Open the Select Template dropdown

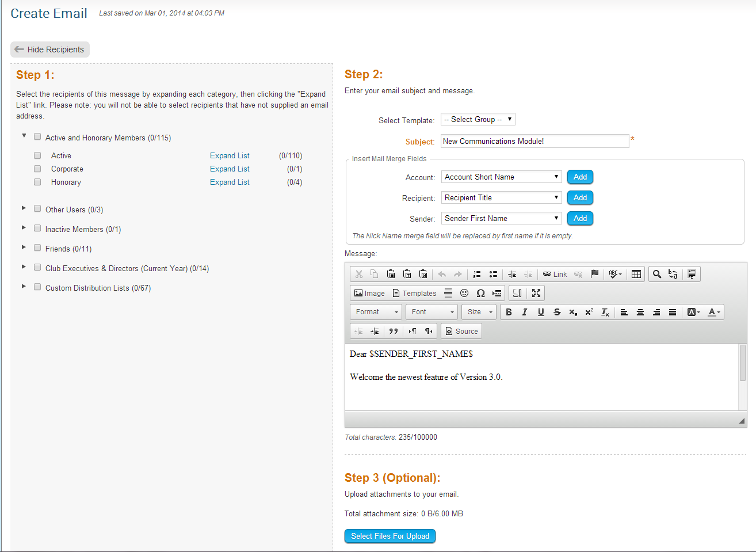click(478, 119)
